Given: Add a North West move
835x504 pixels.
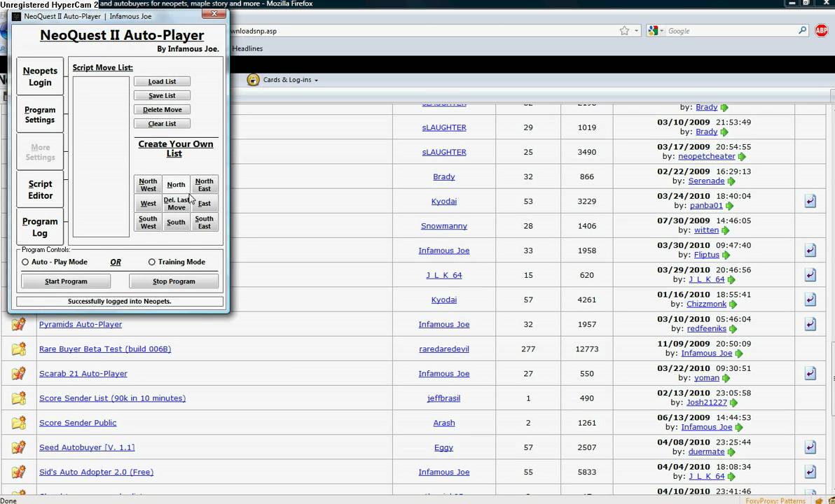Looking at the screenshot, I should (148, 185).
